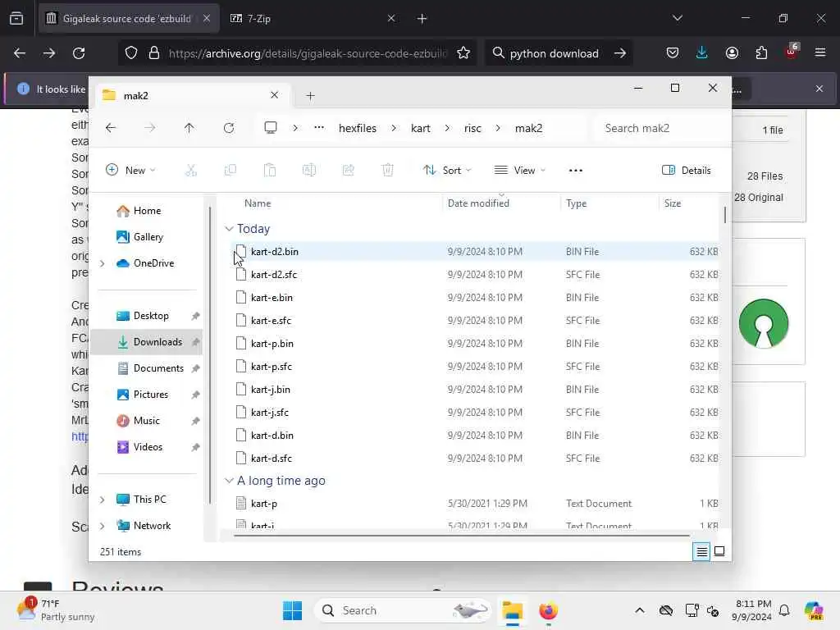Open the Firefox application hamburger menu
Viewport: 840px width, 630px height.
tap(820, 53)
